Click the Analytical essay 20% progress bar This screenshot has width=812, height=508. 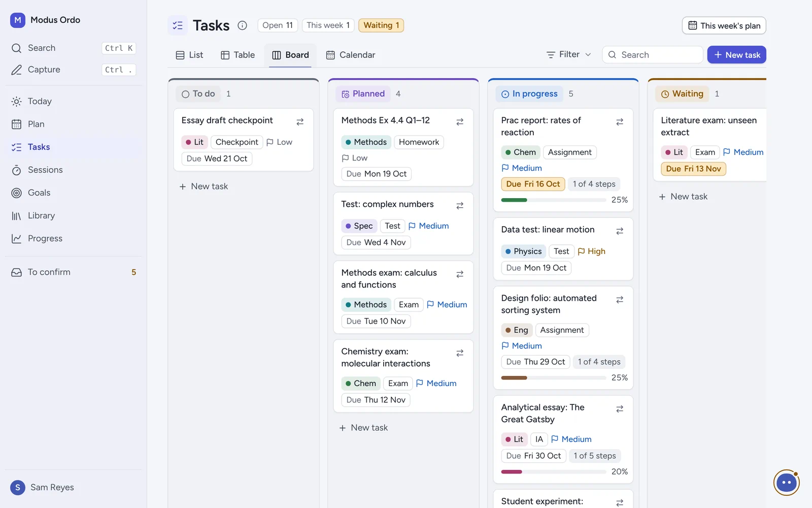(x=554, y=472)
